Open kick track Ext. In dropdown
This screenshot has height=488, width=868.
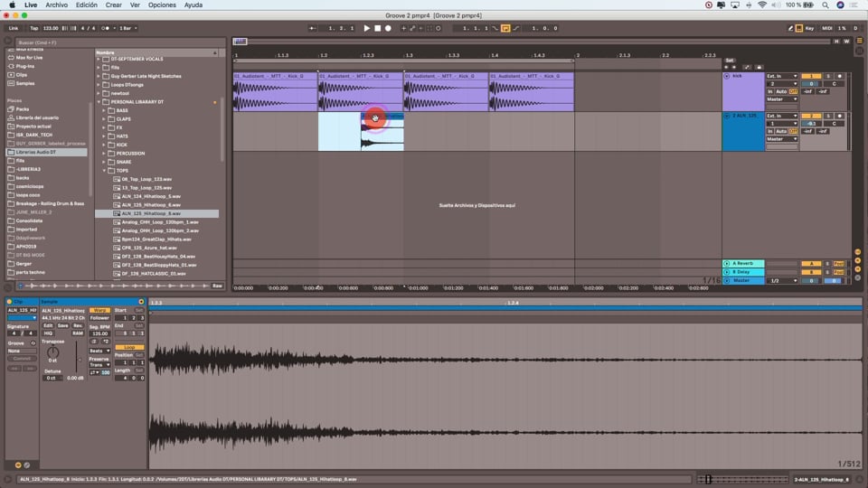coord(781,76)
